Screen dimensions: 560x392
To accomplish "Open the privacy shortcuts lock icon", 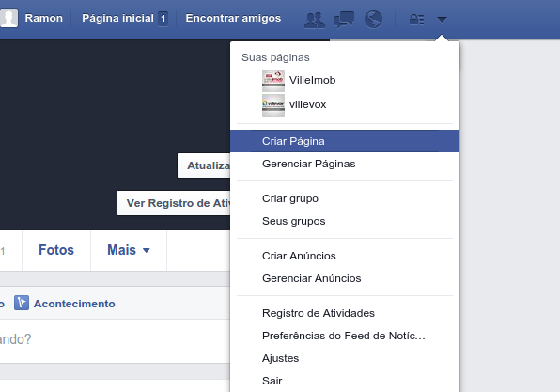I will pos(416,20).
